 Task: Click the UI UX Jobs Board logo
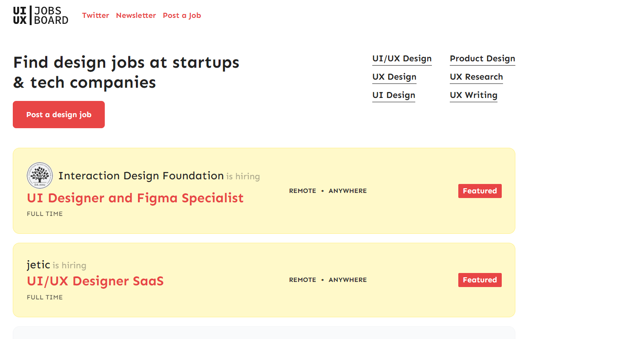pyautogui.click(x=40, y=15)
